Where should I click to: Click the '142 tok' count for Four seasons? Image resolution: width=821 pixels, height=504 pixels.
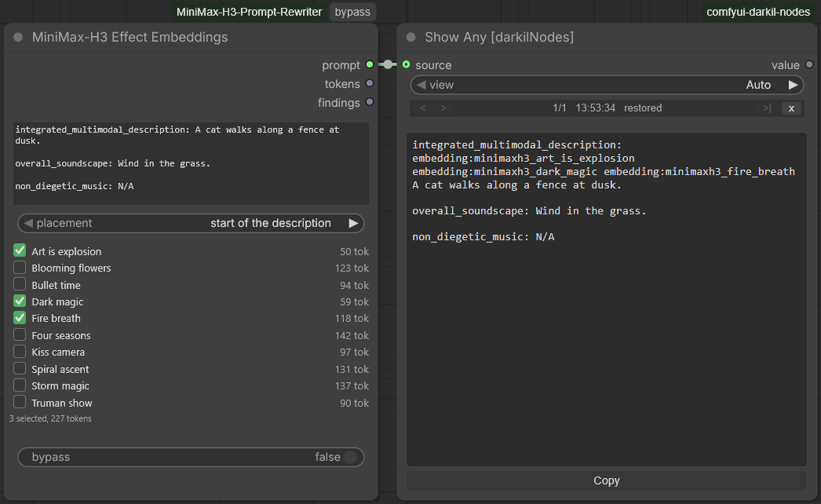pos(352,335)
